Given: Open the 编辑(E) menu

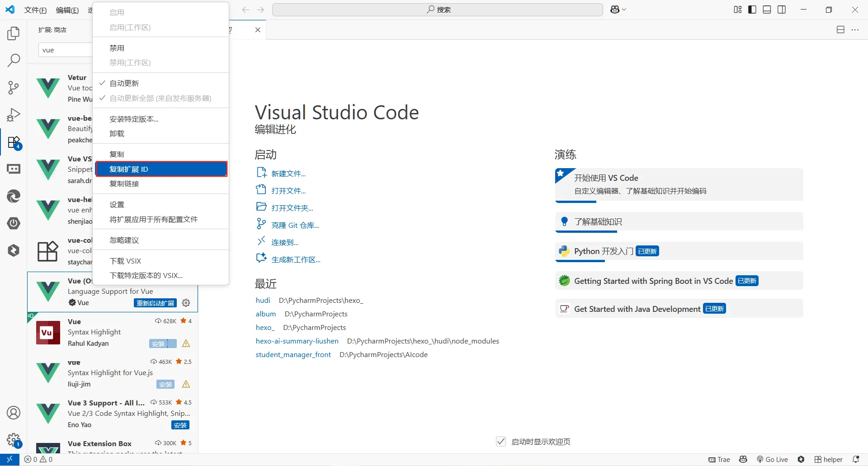Looking at the screenshot, I should (x=67, y=10).
